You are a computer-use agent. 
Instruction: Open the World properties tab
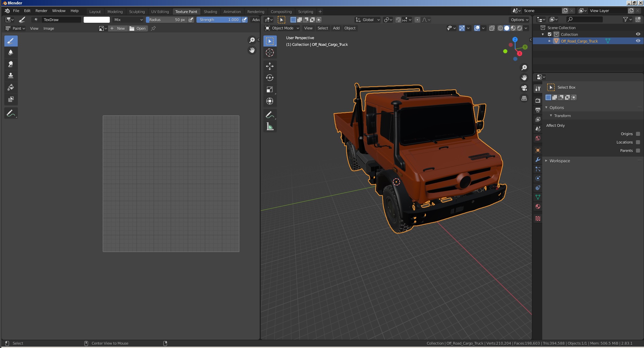(538, 138)
